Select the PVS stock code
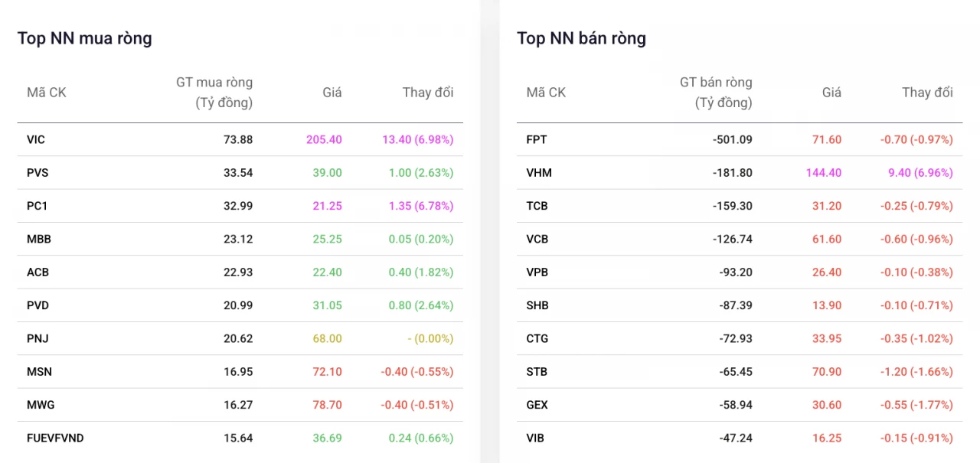 [x=38, y=173]
